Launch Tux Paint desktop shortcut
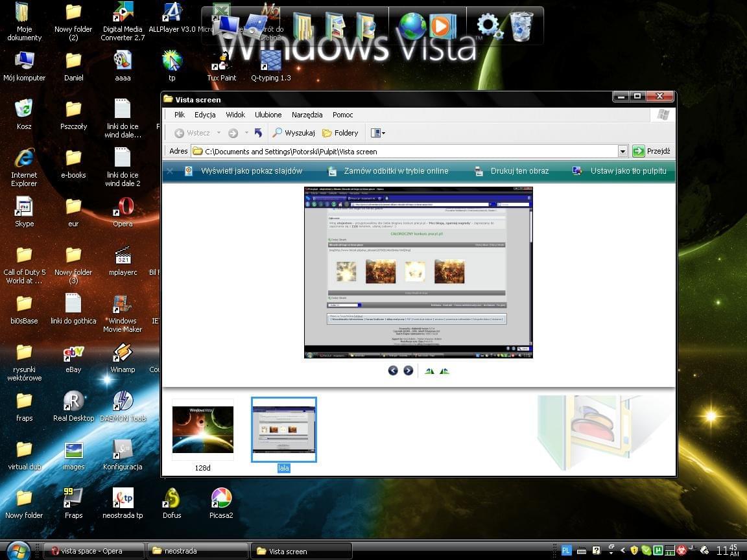 pyautogui.click(x=222, y=66)
